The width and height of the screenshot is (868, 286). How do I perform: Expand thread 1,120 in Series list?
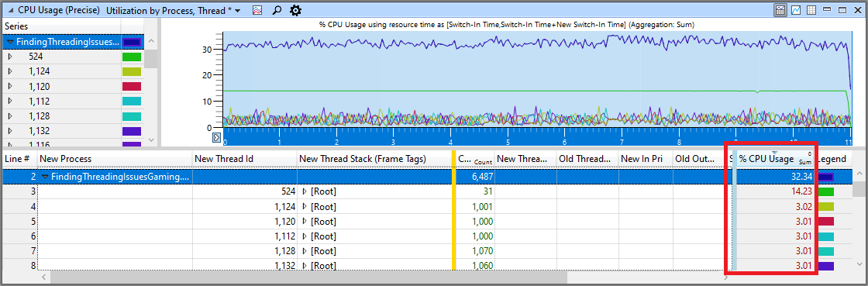[10, 86]
